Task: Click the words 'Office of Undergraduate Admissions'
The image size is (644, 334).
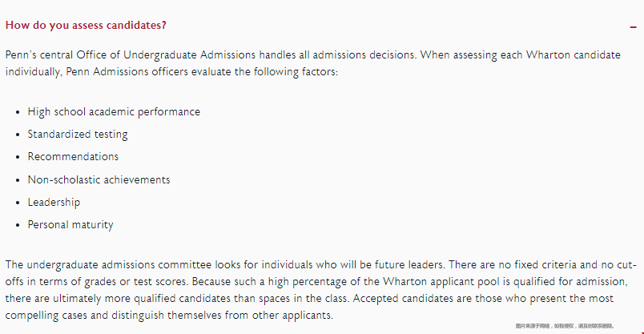Action: (166, 55)
